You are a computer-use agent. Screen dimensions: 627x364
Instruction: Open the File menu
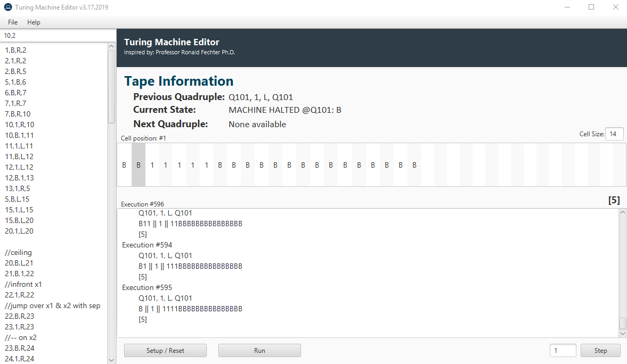13,22
